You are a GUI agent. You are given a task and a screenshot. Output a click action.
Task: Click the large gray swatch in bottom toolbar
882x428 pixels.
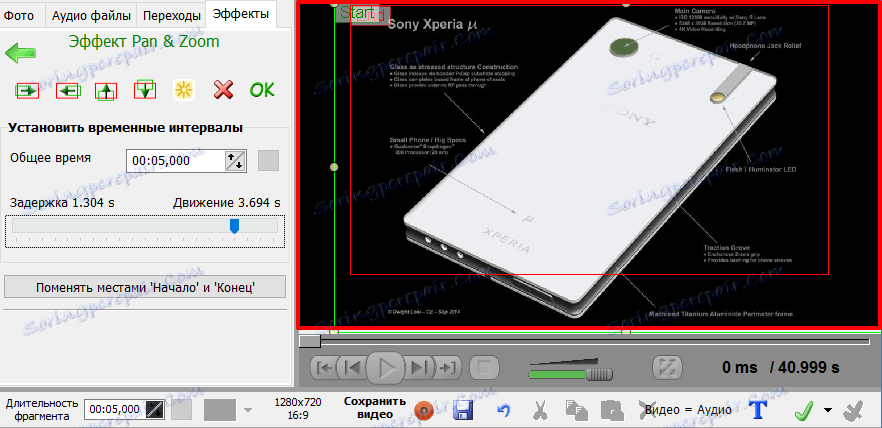tap(220, 409)
